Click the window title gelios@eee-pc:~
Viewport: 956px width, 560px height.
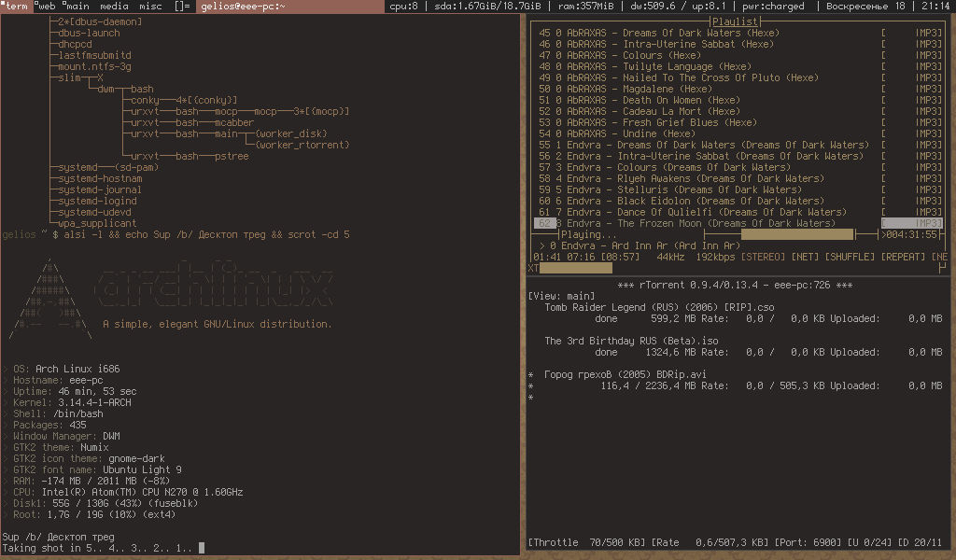click(244, 7)
